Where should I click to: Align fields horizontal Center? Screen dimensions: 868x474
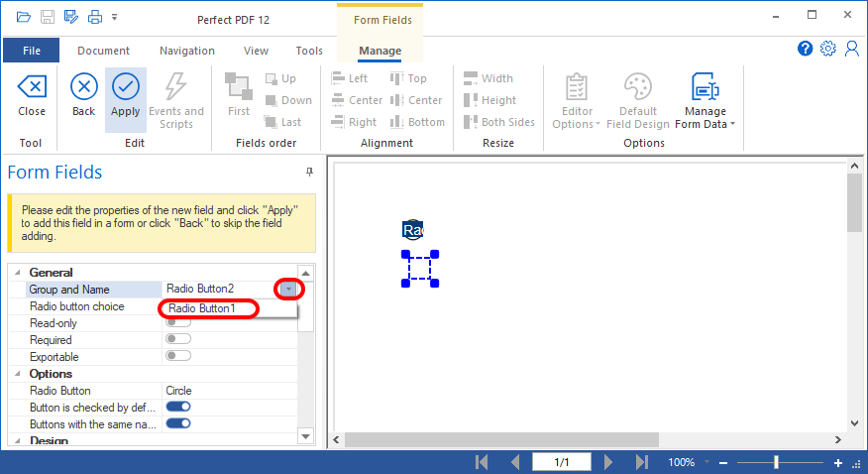(357, 100)
